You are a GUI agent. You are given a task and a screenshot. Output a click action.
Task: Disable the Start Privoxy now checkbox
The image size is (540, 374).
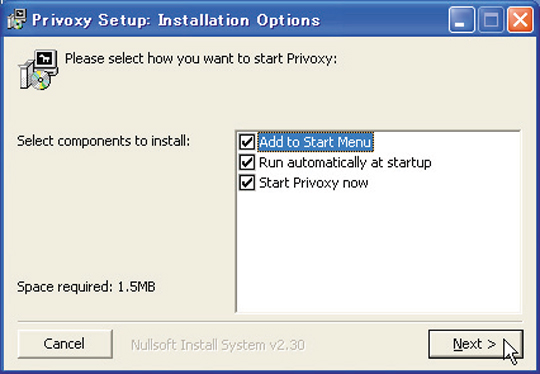(247, 183)
